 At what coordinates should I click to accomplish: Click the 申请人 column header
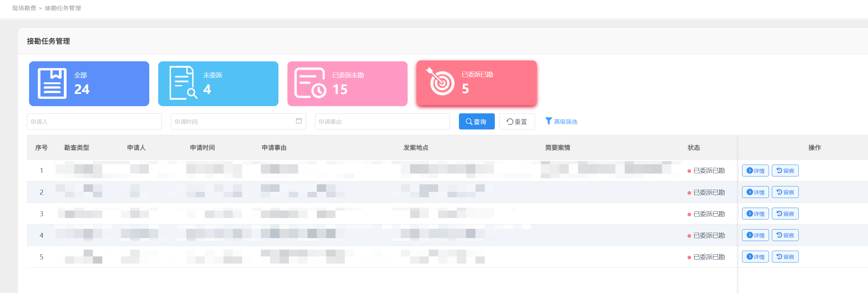pos(136,148)
